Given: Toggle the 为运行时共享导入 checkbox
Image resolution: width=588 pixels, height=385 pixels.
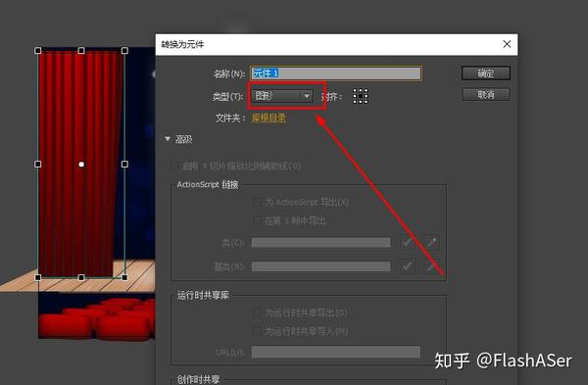Looking at the screenshot, I should (257, 331).
